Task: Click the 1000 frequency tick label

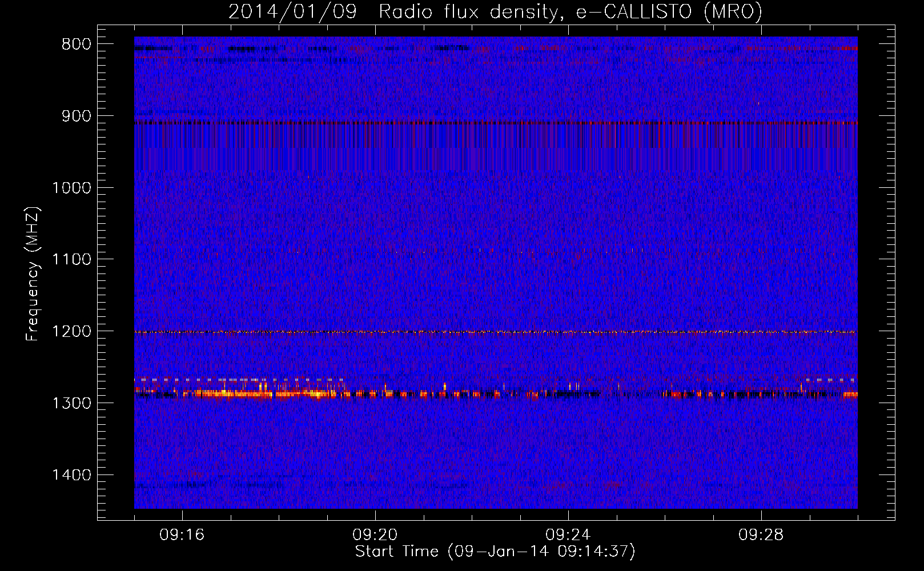Action: pyautogui.click(x=72, y=188)
